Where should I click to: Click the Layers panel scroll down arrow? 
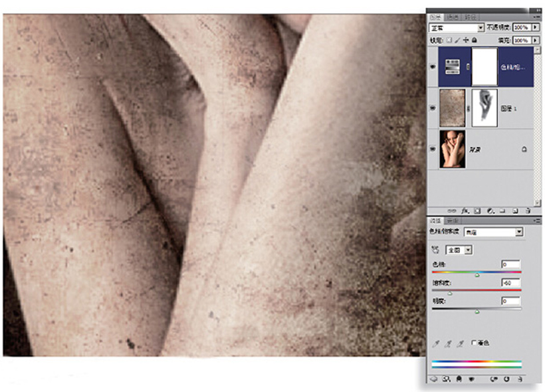[537, 202]
